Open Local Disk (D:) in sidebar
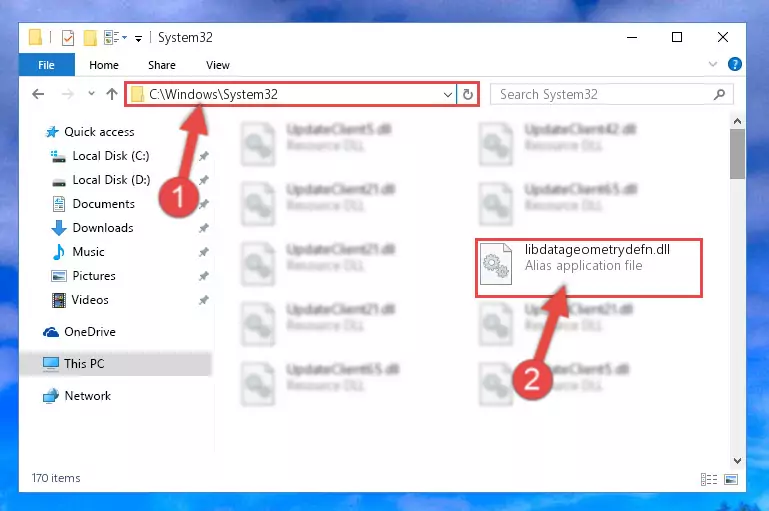This screenshot has width=769, height=511. coord(111,180)
